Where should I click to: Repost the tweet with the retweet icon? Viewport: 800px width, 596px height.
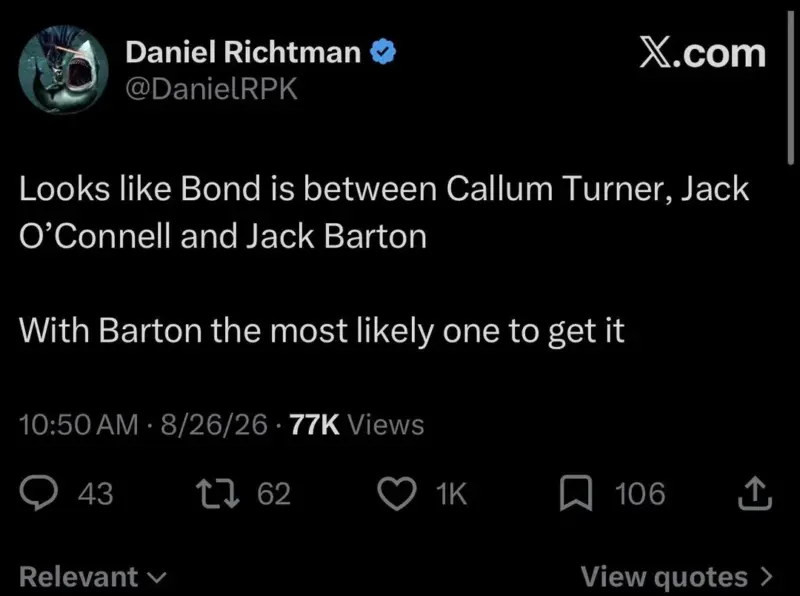(218, 493)
